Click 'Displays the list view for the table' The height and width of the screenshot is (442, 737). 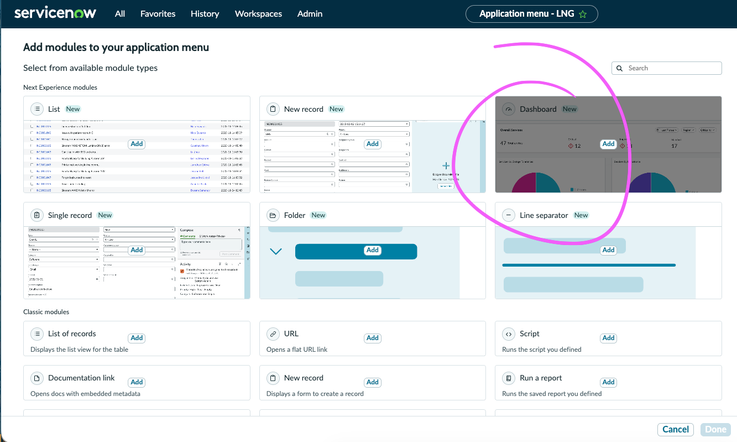tap(79, 349)
